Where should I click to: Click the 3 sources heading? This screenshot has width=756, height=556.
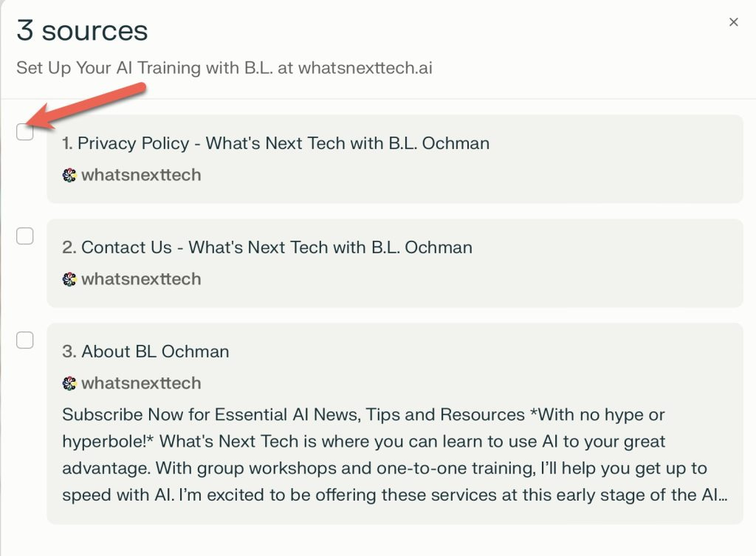coord(82,30)
